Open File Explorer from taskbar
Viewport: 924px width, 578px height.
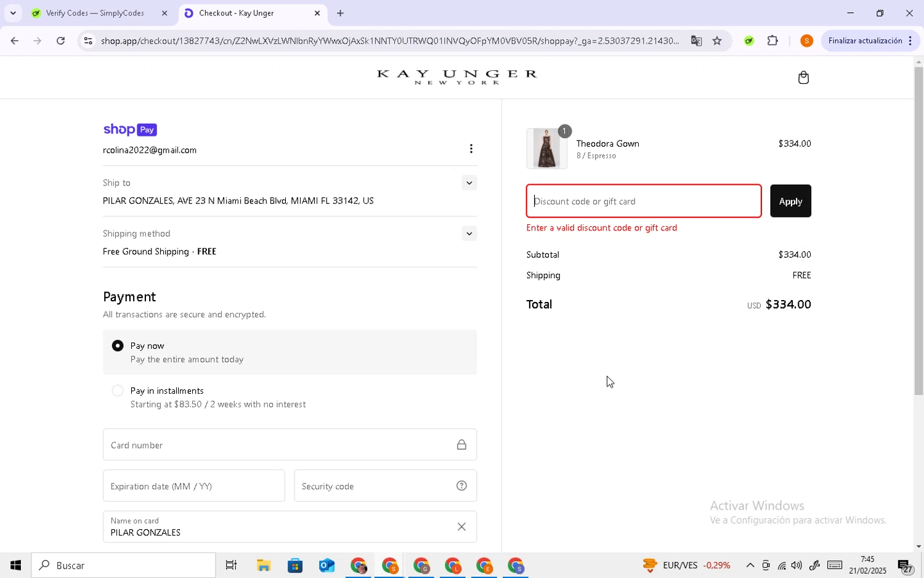click(x=264, y=565)
